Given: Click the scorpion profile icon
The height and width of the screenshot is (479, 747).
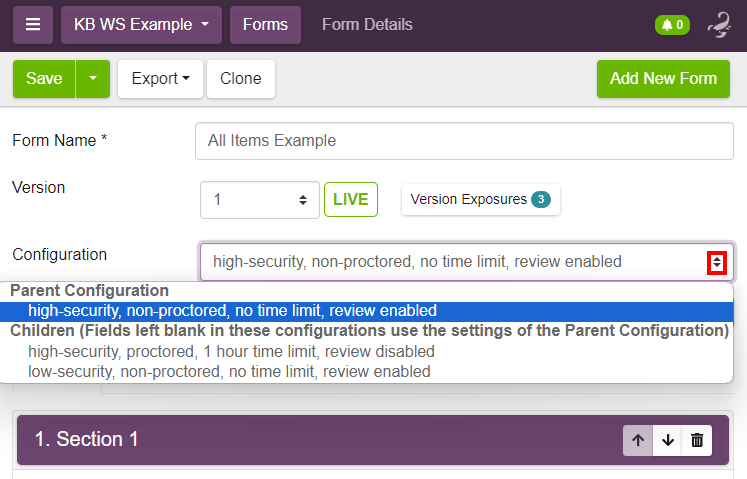Looking at the screenshot, I should 720,25.
